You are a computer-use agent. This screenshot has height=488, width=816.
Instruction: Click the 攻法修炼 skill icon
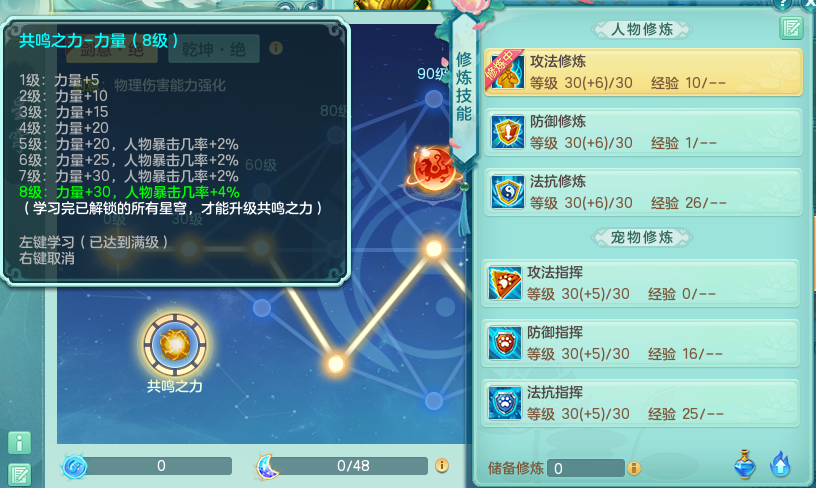[x=507, y=72]
